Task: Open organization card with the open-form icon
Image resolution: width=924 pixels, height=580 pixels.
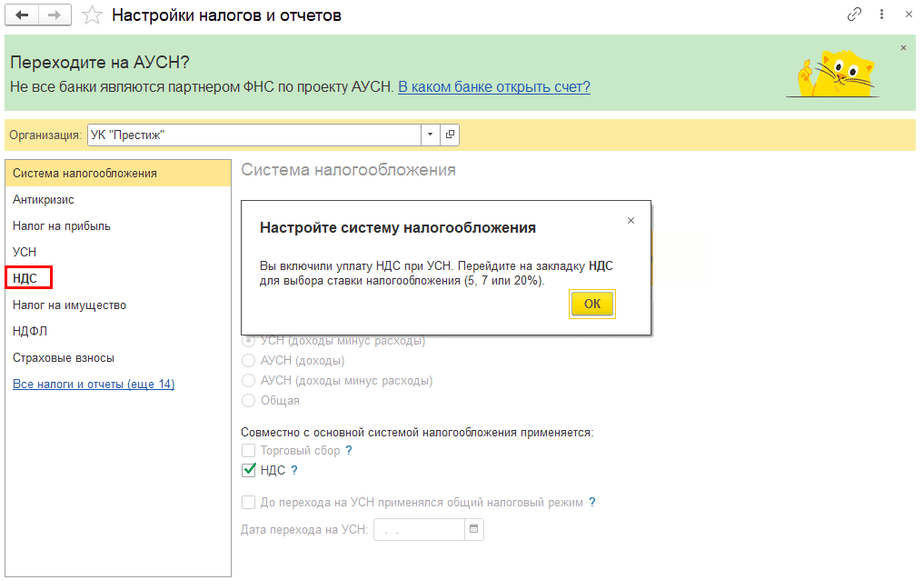Action: [449, 135]
